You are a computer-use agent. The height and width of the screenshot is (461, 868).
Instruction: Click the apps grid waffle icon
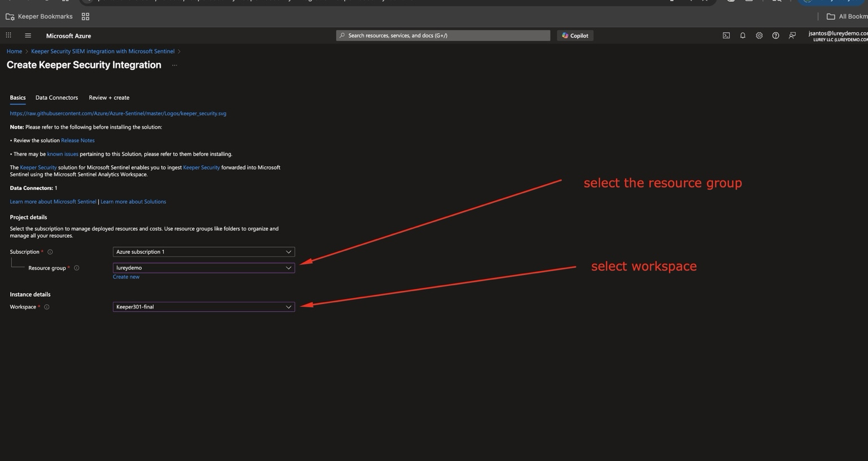click(x=8, y=36)
